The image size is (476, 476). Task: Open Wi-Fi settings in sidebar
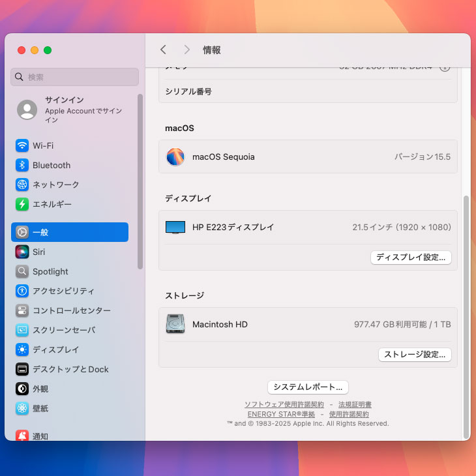pos(70,145)
